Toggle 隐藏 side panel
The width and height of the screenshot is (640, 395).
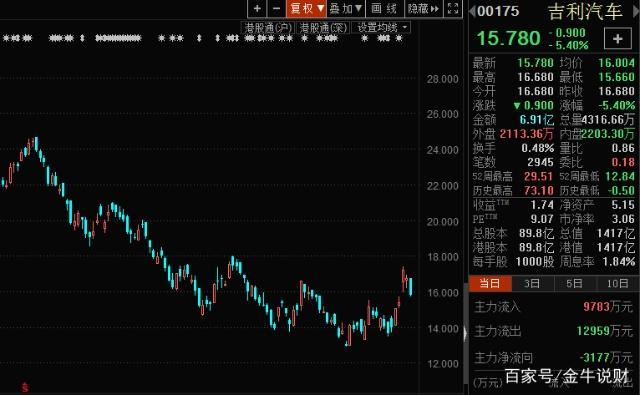point(423,9)
